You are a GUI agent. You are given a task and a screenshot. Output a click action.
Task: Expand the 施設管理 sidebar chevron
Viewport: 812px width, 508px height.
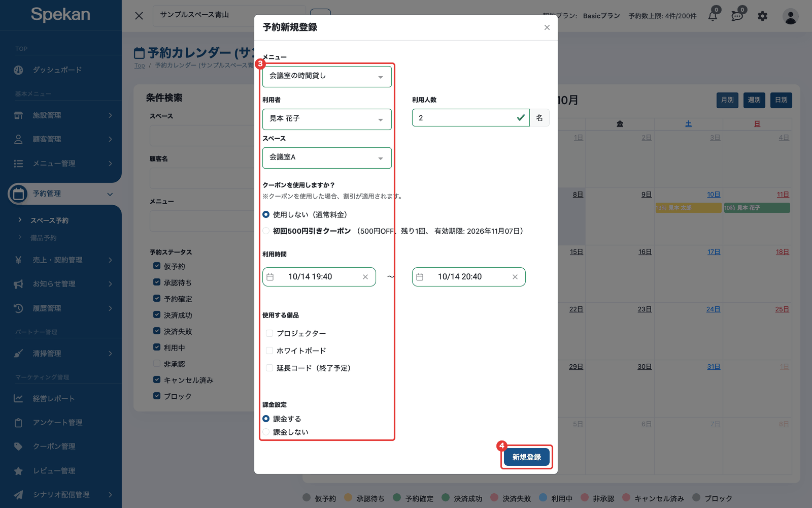110,115
